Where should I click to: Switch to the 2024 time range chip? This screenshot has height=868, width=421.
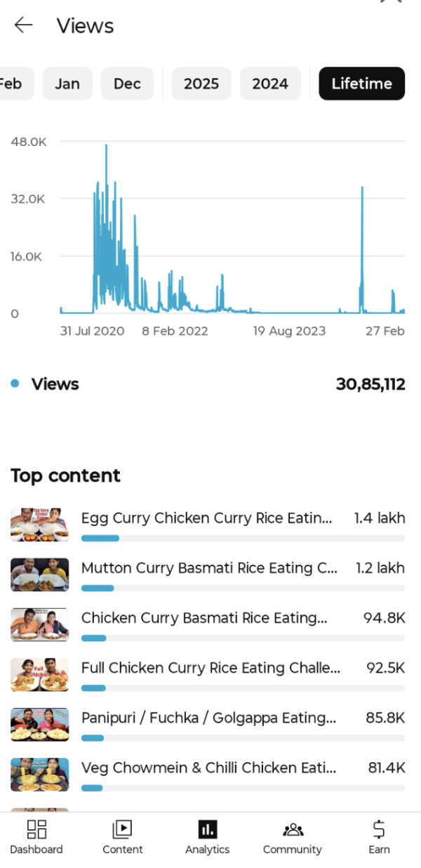(x=270, y=84)
